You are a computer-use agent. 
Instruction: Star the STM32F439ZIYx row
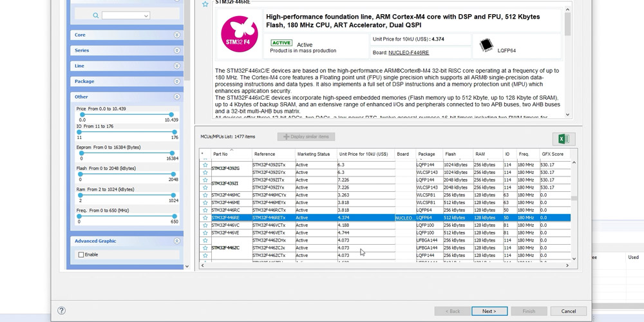[x=205, y=187]
